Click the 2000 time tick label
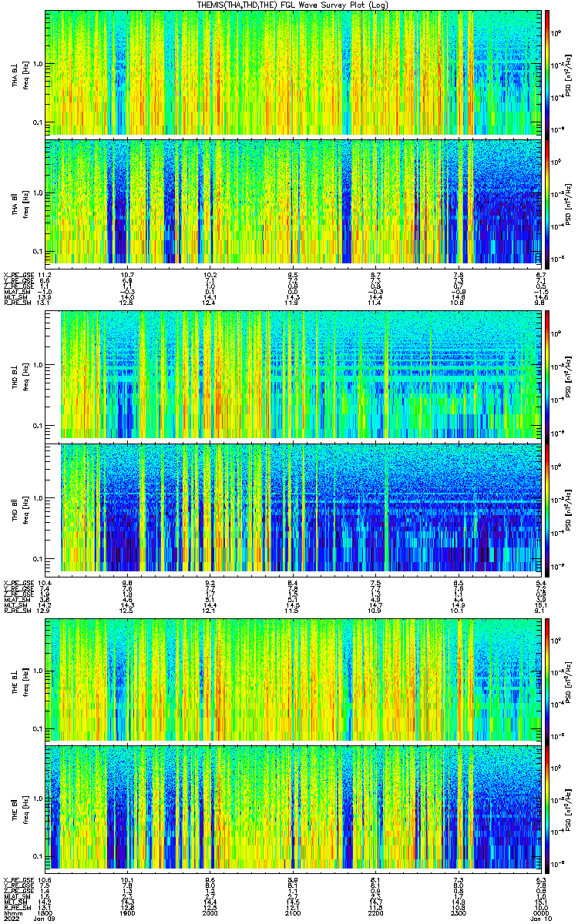The image size is (578, 924). (210, 914)
